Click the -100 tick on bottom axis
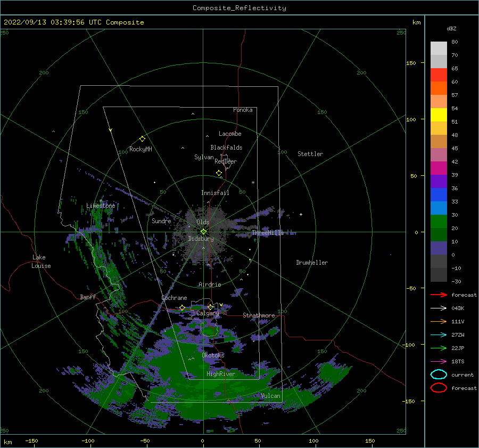The image size is (479, 448). tap(88, 441)
